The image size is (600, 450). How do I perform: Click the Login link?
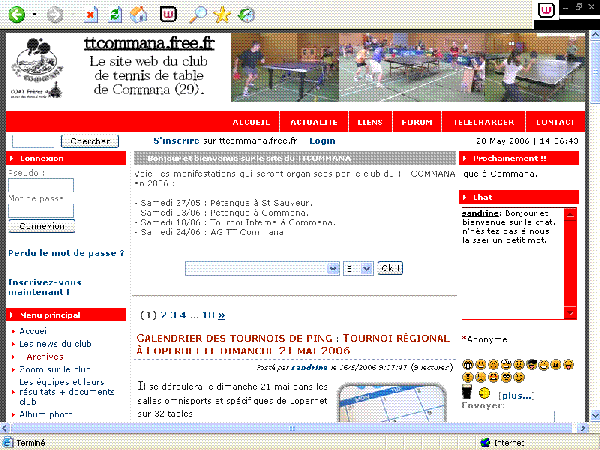322,141
